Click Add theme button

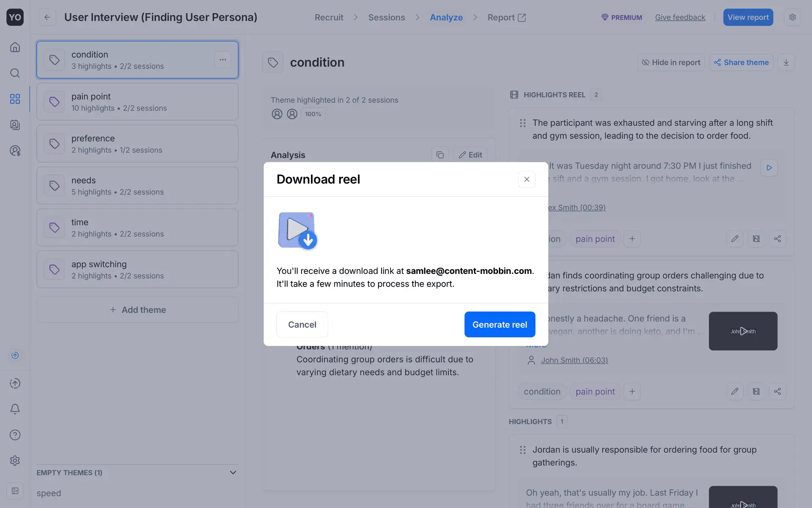tap(137, 310)
